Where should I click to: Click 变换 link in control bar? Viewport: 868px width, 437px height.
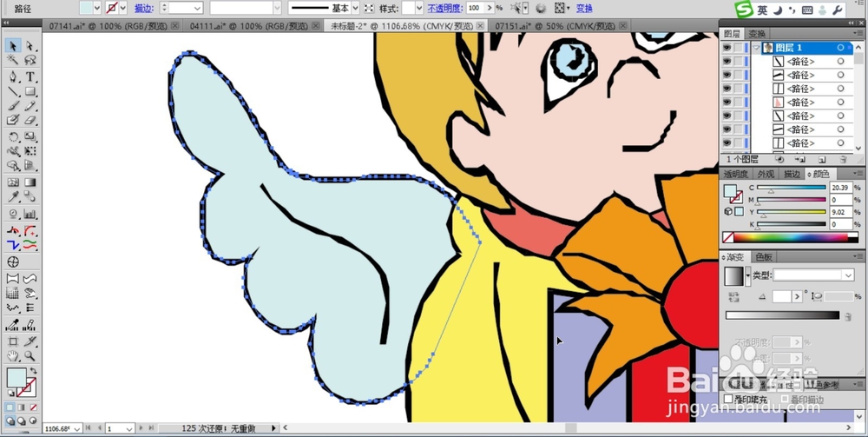coord(584,9)
